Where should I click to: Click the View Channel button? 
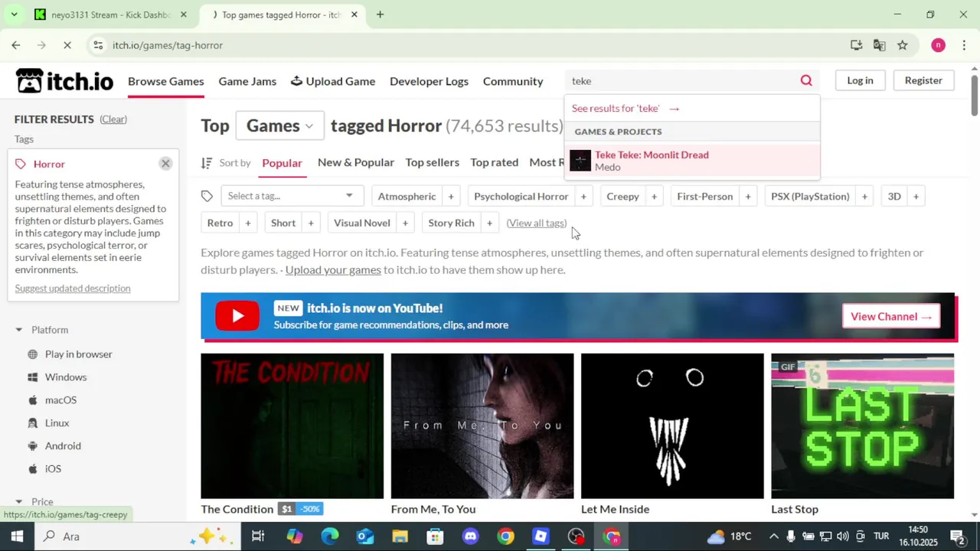coord(891,316)
